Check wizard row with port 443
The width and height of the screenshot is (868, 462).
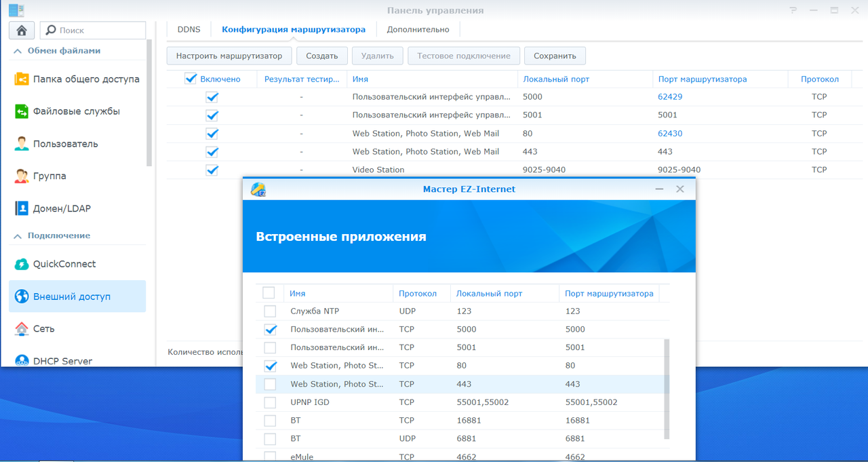270,384
